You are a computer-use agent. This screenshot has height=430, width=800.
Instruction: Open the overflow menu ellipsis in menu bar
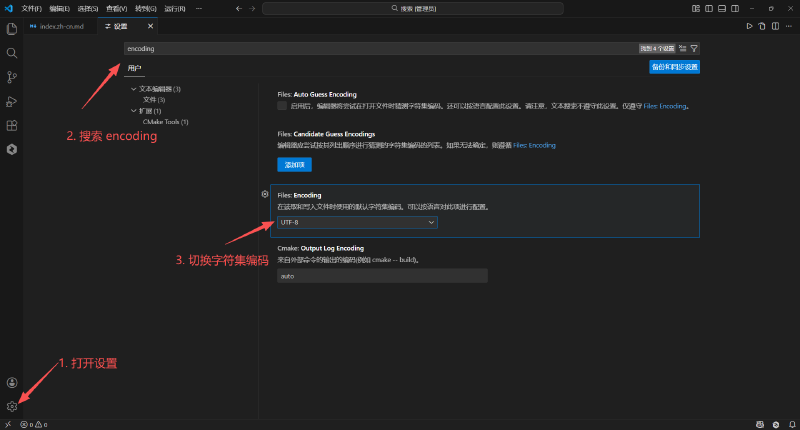[199, 9]
